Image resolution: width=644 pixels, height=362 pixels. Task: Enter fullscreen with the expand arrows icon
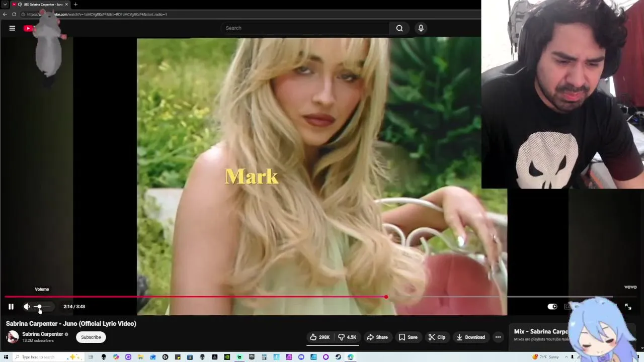[628, 306]
